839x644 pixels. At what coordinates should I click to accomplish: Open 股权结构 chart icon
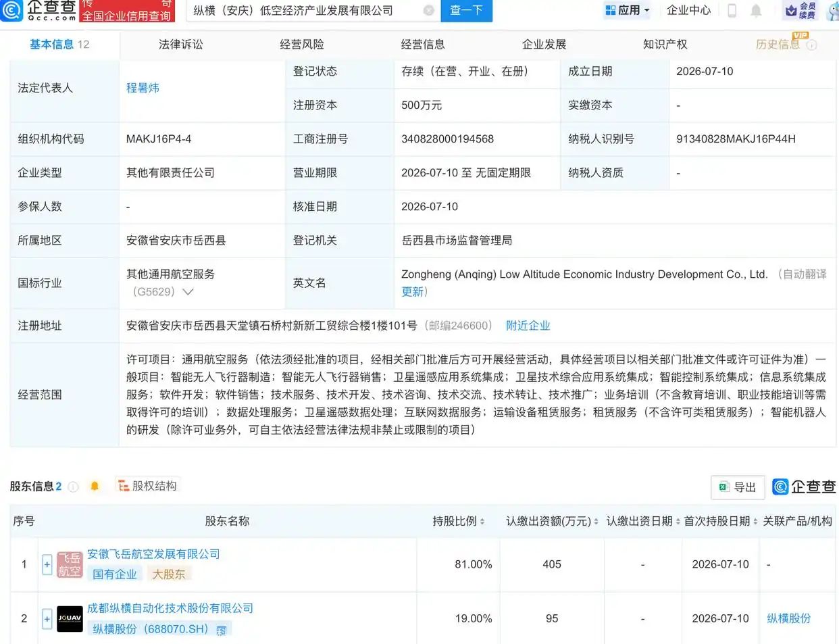(124, 486)
